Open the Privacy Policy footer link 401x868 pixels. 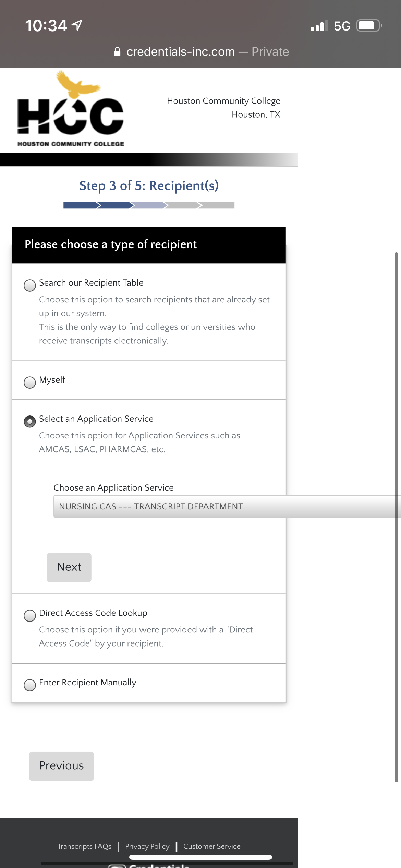coord(147,846)
